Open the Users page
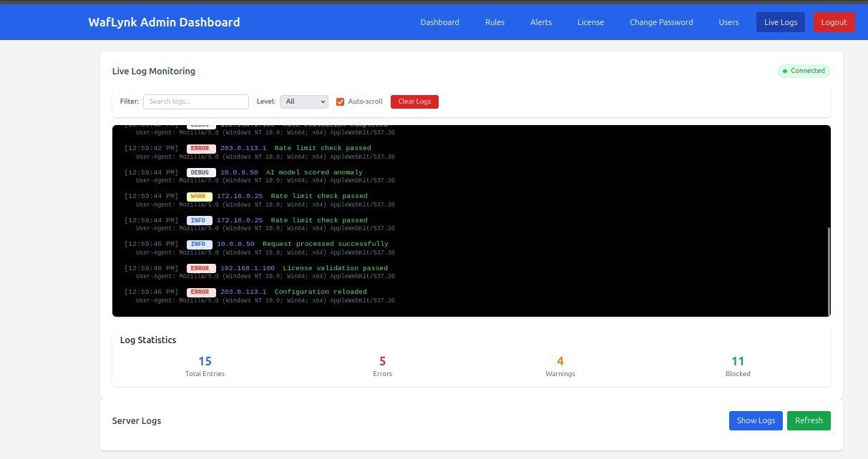868x459 pixels. tap(728, 22)
